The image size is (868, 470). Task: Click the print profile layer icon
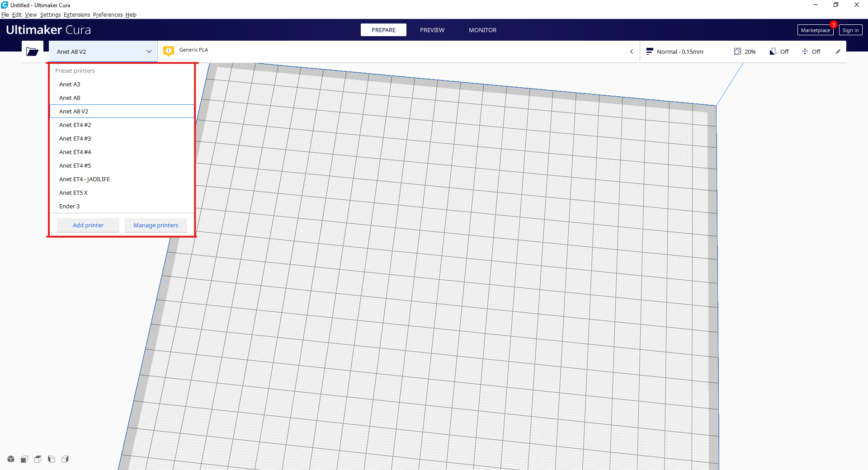coord(650,52)
